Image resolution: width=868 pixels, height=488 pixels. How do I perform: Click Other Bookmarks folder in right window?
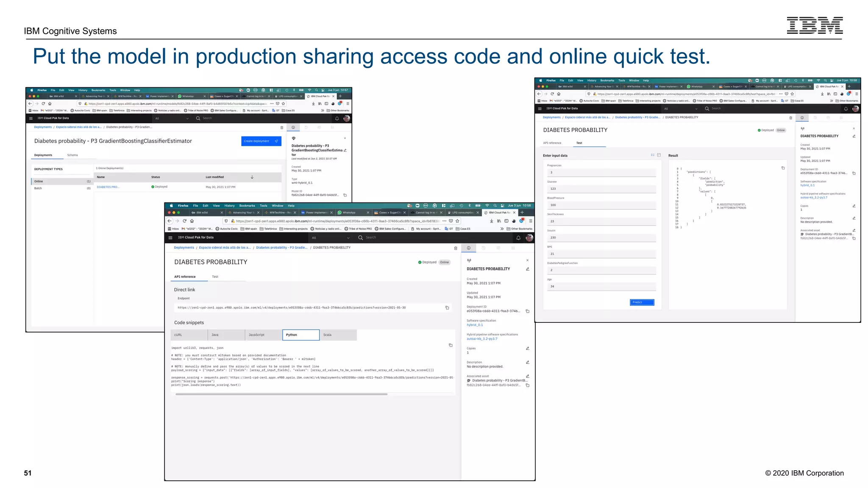(x=847, y=101)
